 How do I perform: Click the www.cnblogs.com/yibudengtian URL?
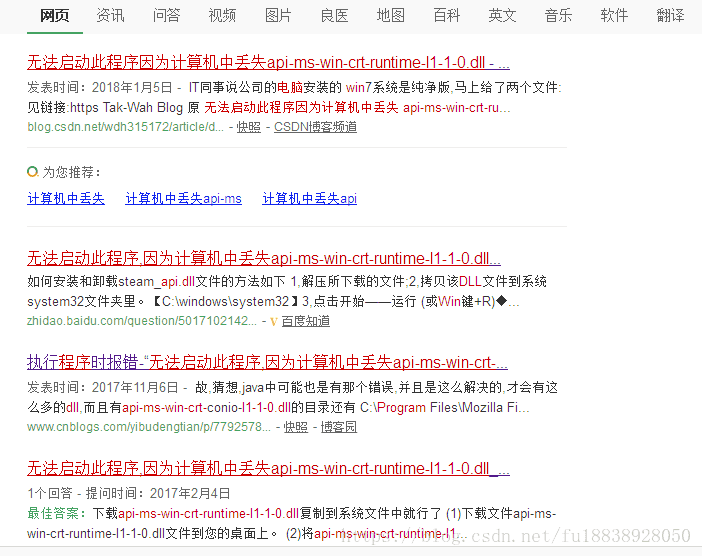pyautogui.click(x=149, y=427)
